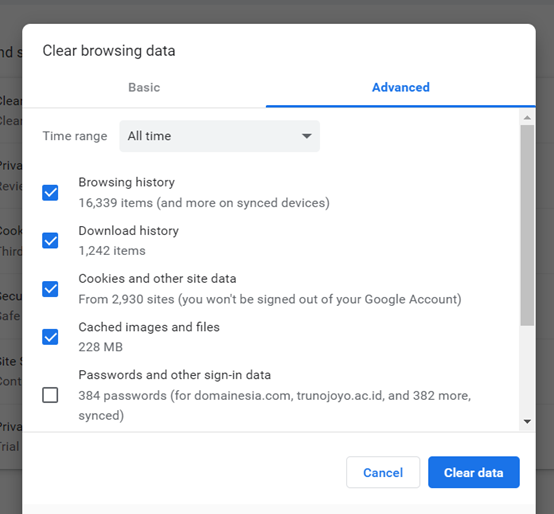Switch to the Basic tab
Screen dimensions: 554x514
(144, 87)
